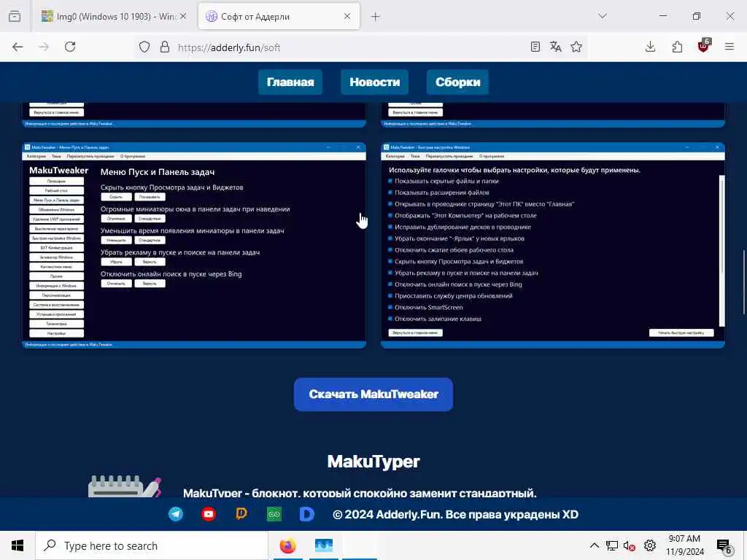Switch to Firefox in the taskbar
The width and height of the screenshot is (747, 560).
[x=287, y=545]
